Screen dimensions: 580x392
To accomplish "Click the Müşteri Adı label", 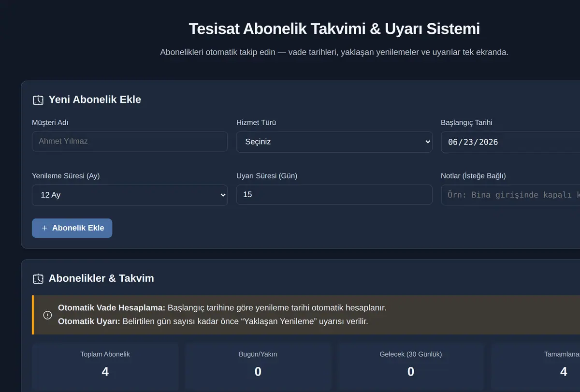I will pos(50,123).
